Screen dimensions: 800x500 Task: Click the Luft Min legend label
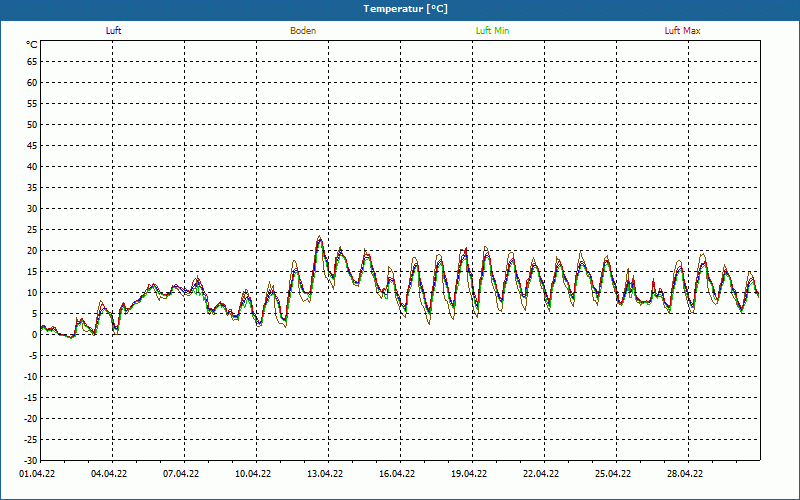[x=492, y=31]
